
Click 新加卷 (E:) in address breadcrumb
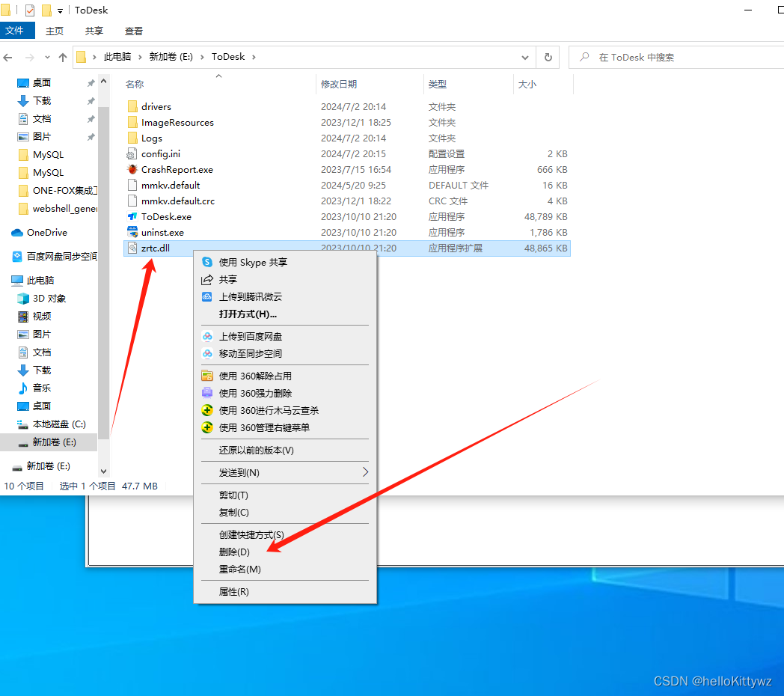click(171, 57)
